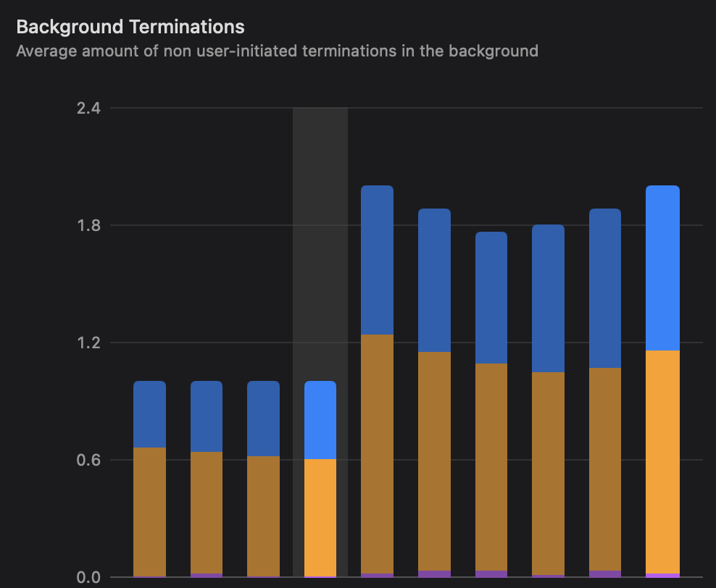Click the first bar's blue segment
Viewport: 716px width, 588px height.
pyautogui.click(x=149, y=414)
